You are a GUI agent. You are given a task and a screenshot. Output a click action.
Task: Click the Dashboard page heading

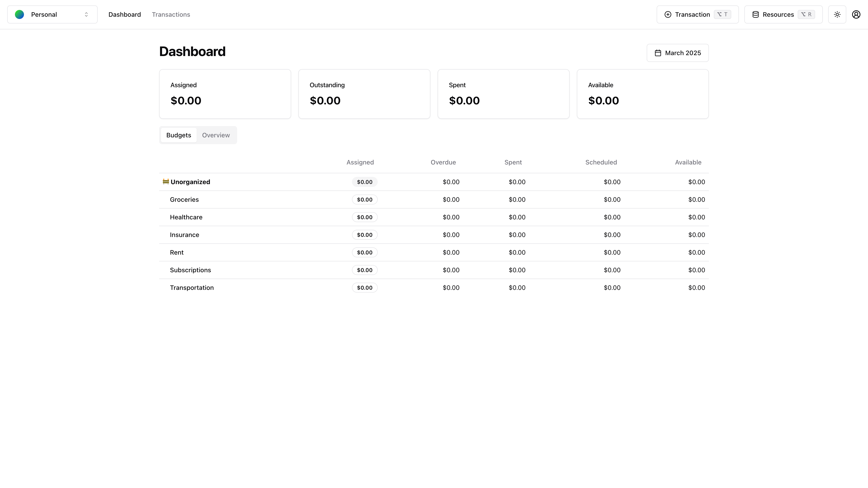[192, 52]
